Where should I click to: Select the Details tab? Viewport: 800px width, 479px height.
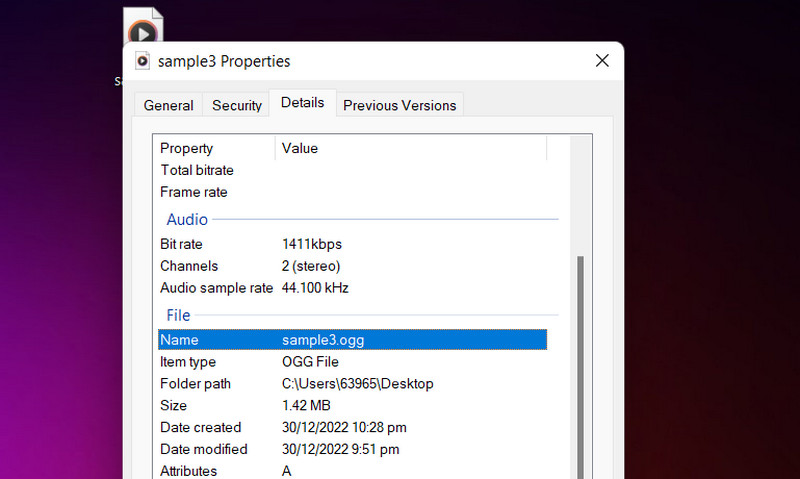pos(302,103)
